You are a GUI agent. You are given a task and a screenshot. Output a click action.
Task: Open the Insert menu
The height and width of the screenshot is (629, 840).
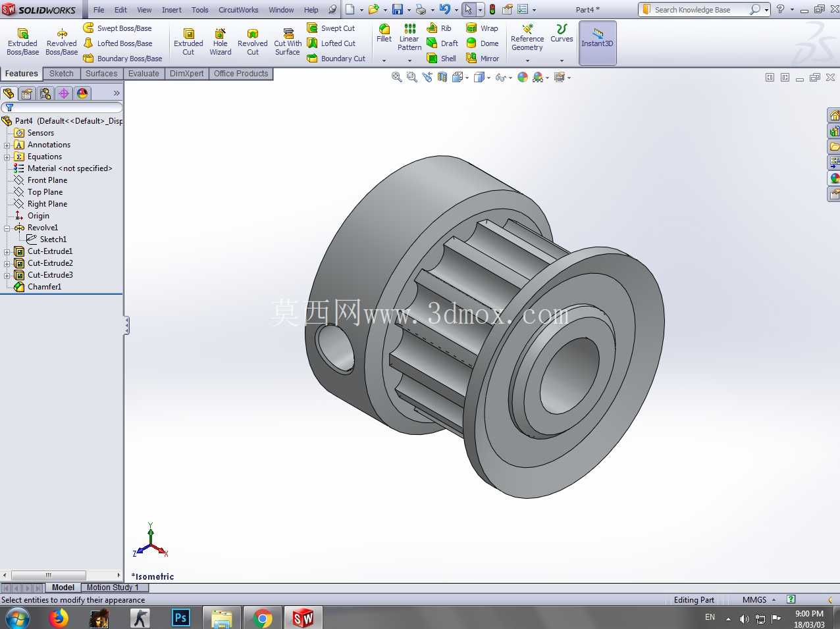(172, 10)
